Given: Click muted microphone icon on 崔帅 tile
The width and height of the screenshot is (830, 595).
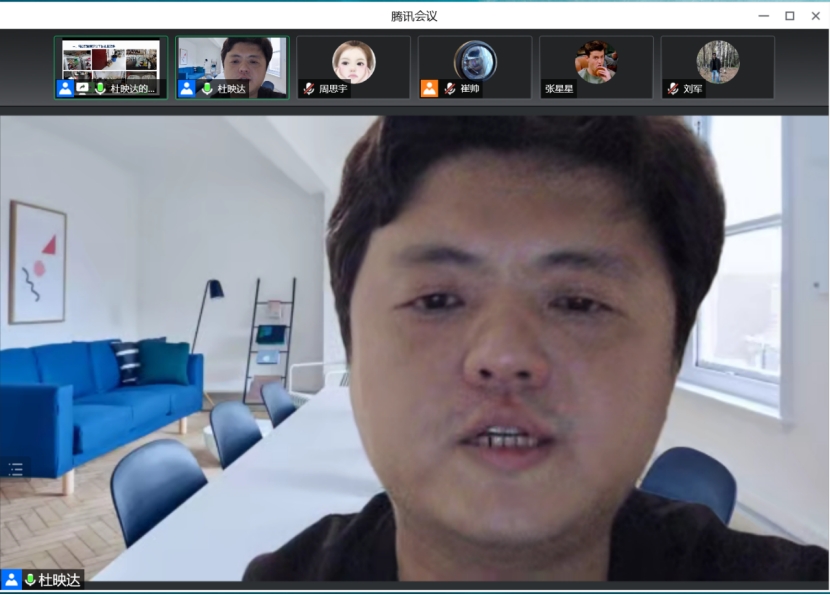Looking at the screenshot, I should click(450, 89).
